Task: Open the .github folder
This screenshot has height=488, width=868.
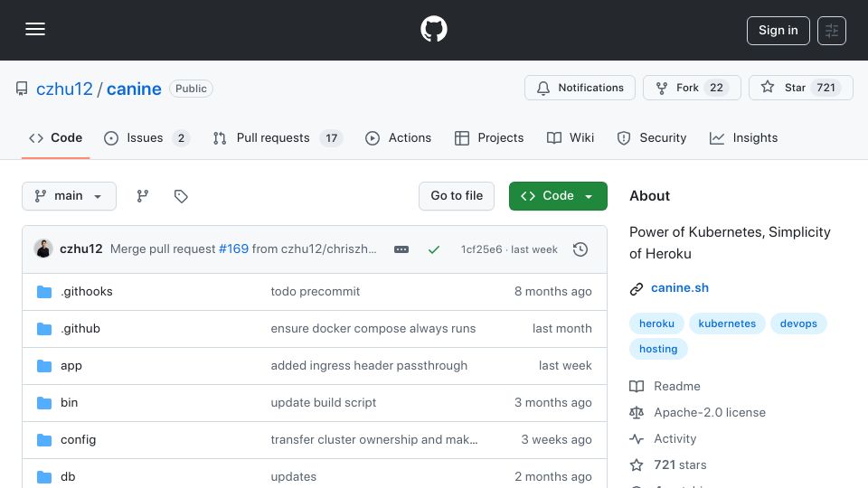Action: tap(80, 329)
